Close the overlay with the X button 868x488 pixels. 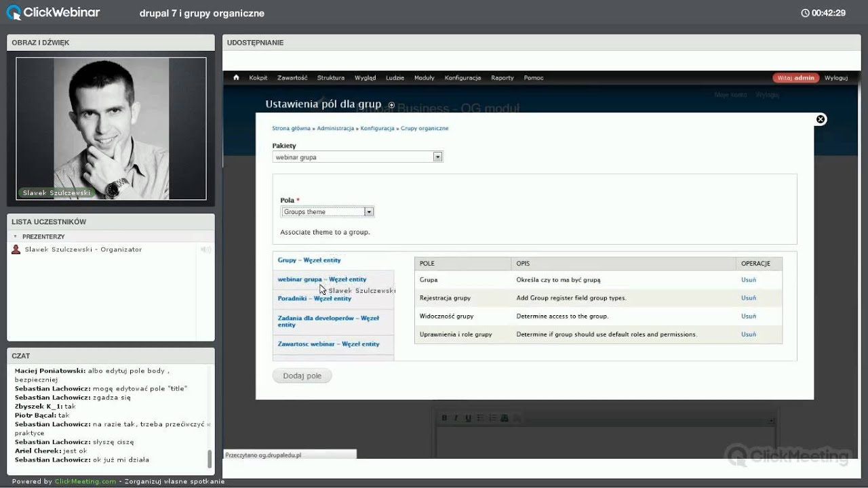point(821,119)
